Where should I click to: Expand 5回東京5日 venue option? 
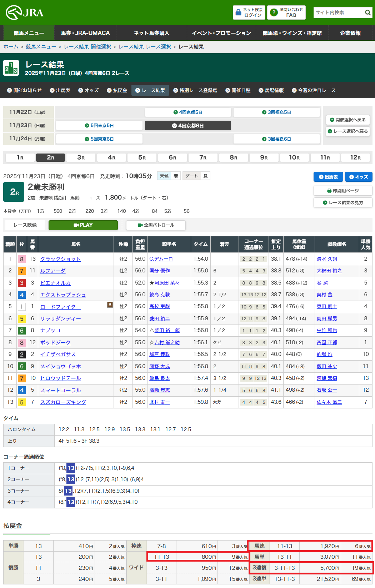coord(99,126)
